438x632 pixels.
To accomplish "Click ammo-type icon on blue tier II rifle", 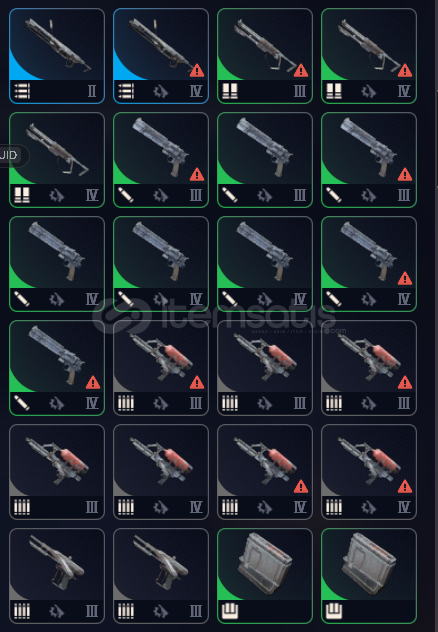I will [22, 91].
